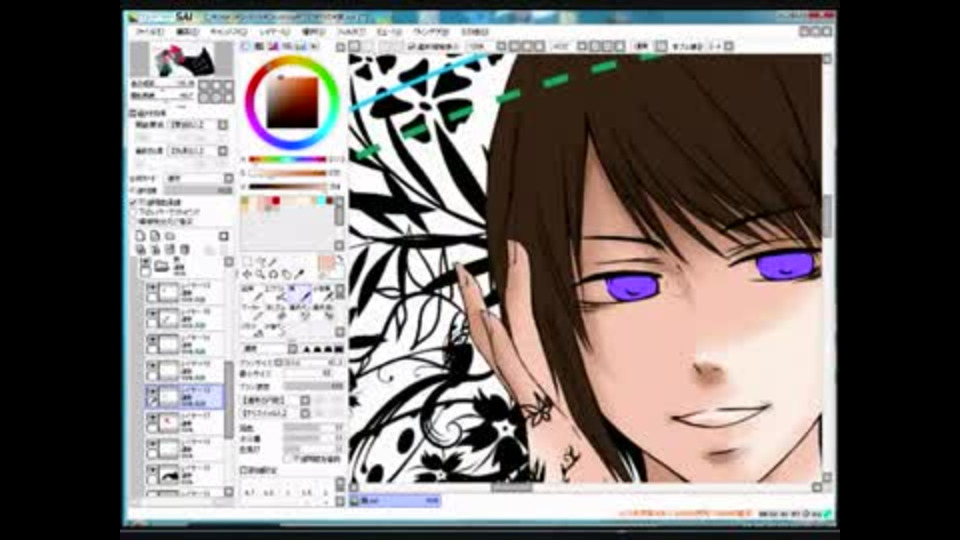960x540 pixels.
Task: Pick the cyan color swatch
Action: coord(322,201)
